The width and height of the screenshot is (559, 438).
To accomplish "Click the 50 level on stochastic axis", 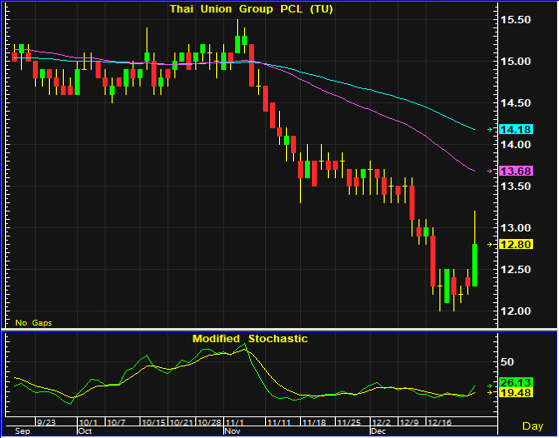I will click(x=508, y=362).
